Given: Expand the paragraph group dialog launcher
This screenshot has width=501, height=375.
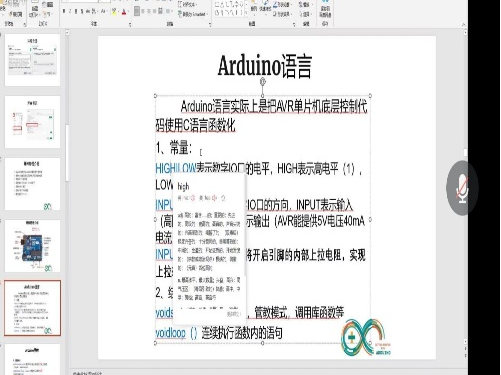Looking at the screenshot, I should pyautogui.click(x=210, y=24).
